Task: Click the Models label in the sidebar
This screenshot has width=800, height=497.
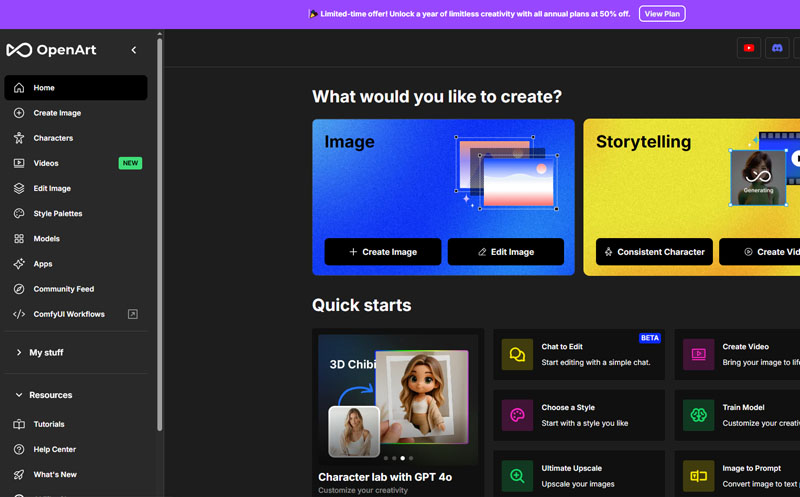Action: 46,238
